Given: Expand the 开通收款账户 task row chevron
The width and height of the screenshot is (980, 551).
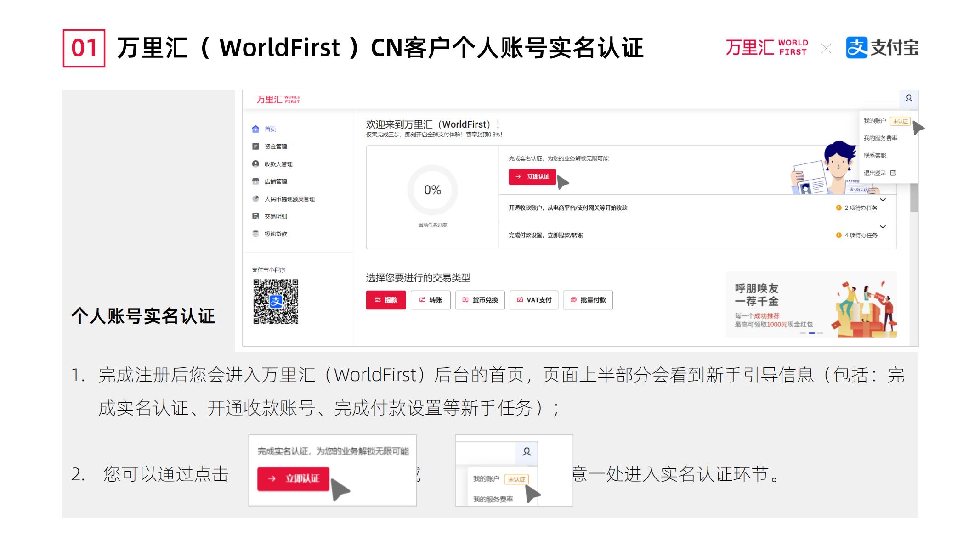Looking at the screenshot, I should click(883, 200).
